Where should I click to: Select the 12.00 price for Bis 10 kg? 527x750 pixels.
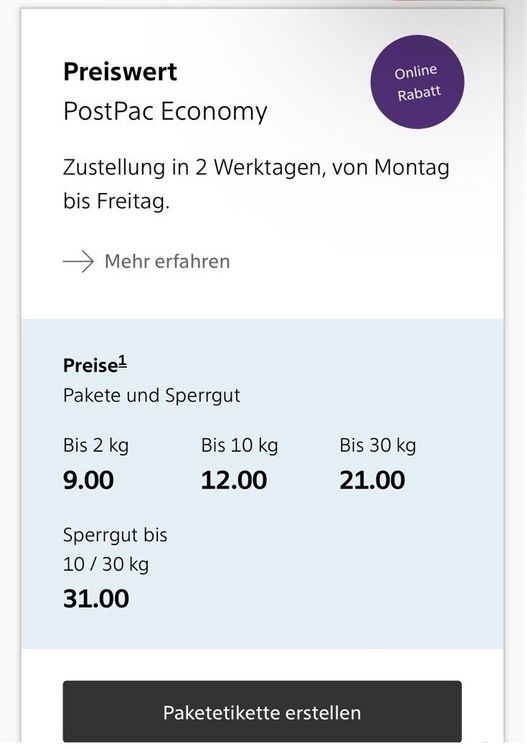tap(234, 480)
